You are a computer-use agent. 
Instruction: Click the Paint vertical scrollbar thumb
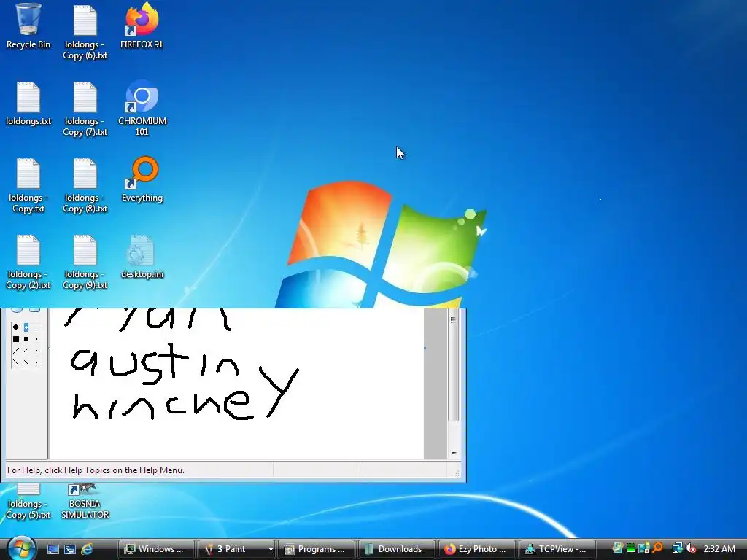(454, 365)
